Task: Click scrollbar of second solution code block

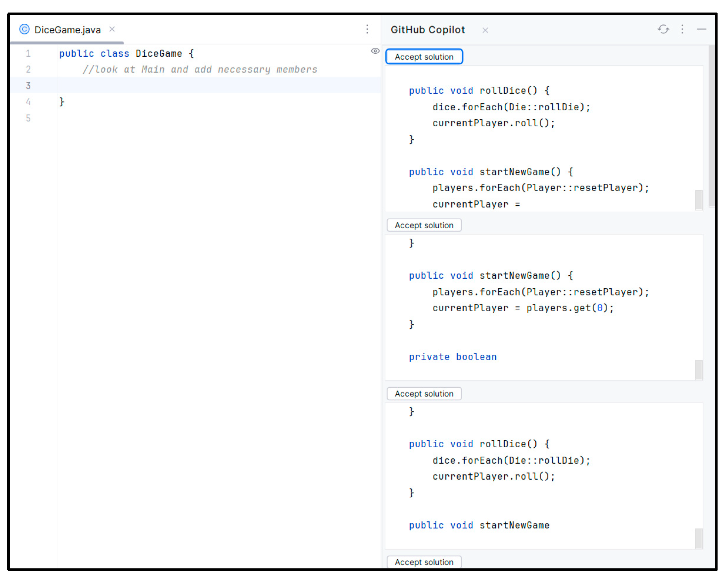Action: tap(698, 370)
